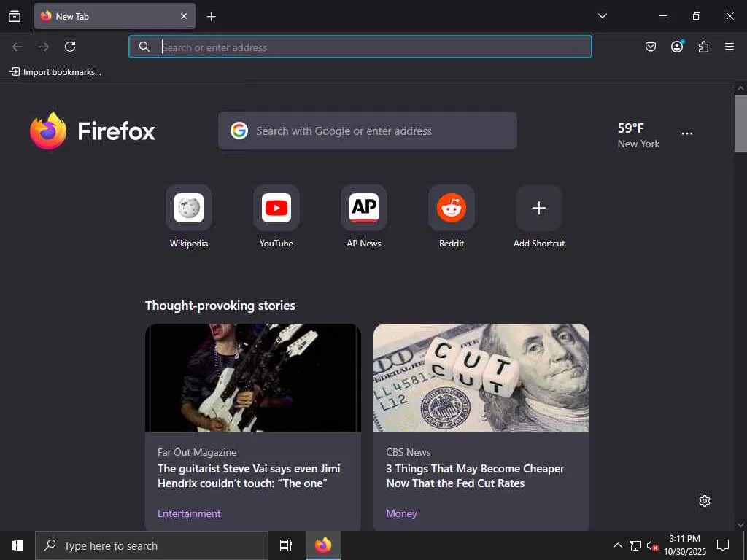Image resolution: width=747 pixels, height=560 pixels.
Task: Open a new tab with plus button
Action: point(211,17)
